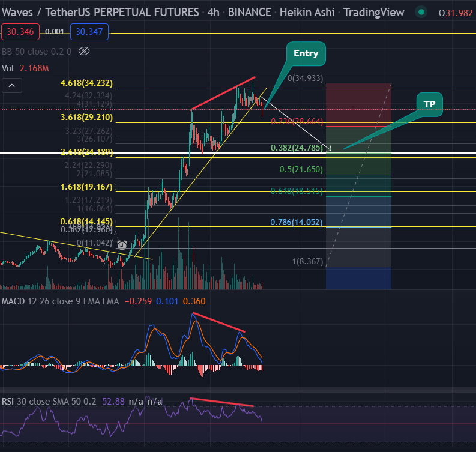This screenshot has height=452, width=476.
Task: Click the 0.236(28.664) retracement label
Action: point(297,122)
